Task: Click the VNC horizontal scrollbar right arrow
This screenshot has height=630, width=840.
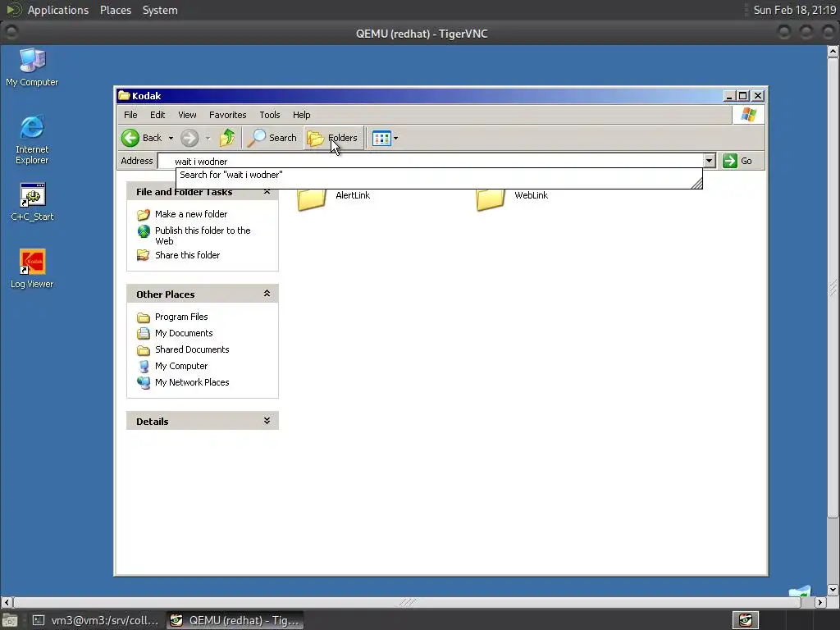Action: pyautogui.click(x=819, y=603)
